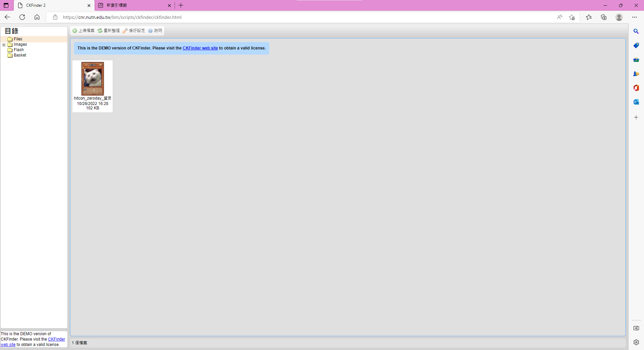This screenshot has height=350, width=644.
Task: Open sidebar settings gear
Action: (636, 342)
